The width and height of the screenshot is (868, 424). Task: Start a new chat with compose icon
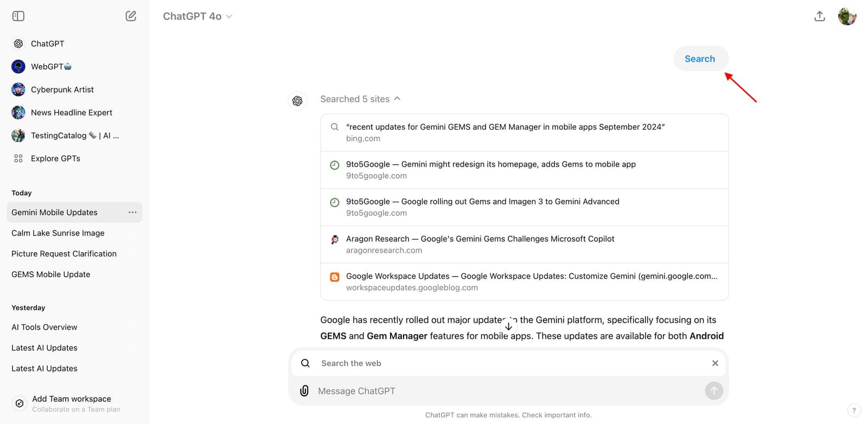click(x=131, y=16)
